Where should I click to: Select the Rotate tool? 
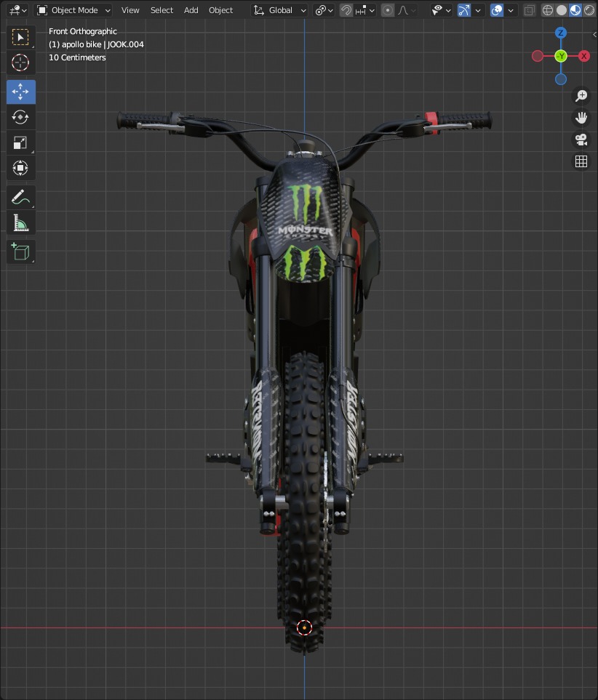coord(20,118)
